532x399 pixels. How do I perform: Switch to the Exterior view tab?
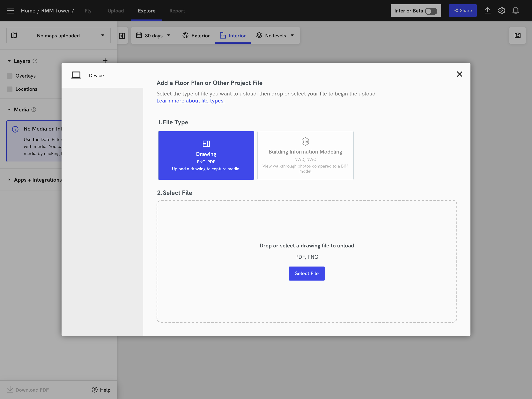pyautogui.click(x=196, y=36)
